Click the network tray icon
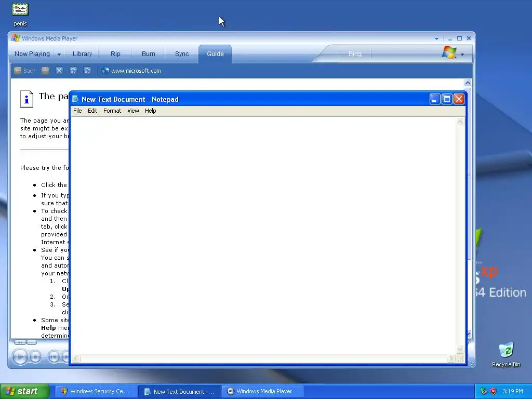The height and width of the screenshot is (399, 532). (484, 391)
